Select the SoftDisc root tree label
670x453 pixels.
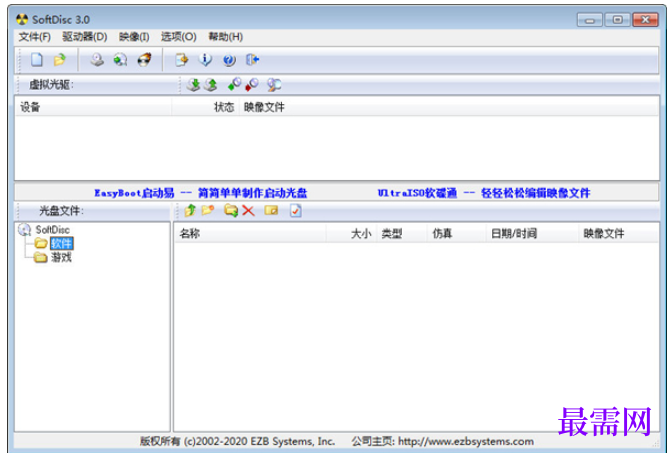[52, 229]
